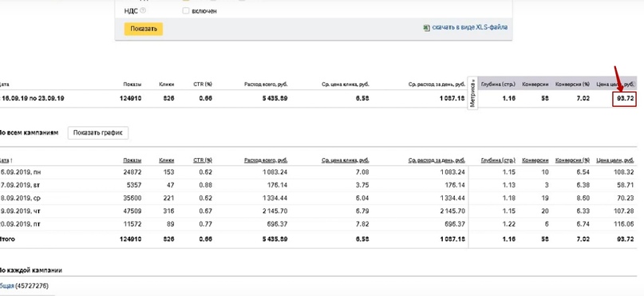Click the depth value 1.22
644x296 pixels.
(x=509, y=224)
